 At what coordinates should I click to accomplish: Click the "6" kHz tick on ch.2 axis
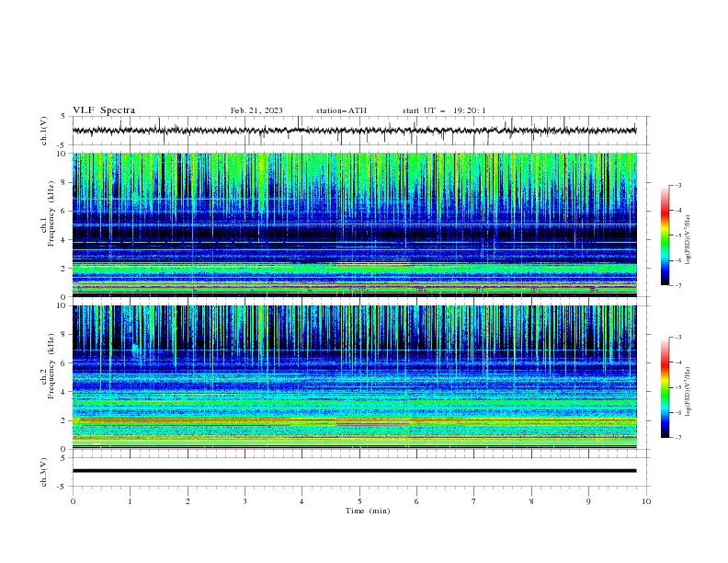pyautogui.click(x=65, y=363)
